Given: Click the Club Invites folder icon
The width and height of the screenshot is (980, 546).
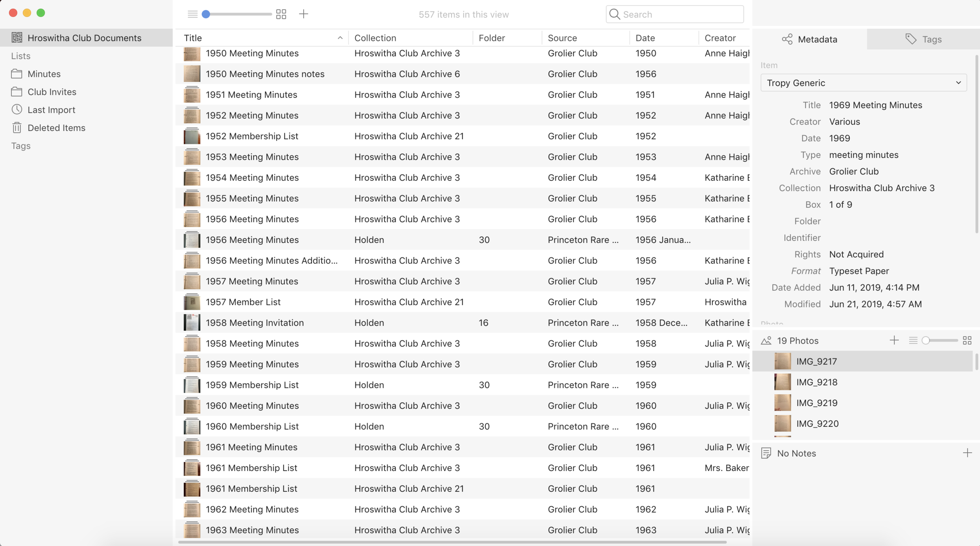Looking at the screenshot, I should tap(16, 92).
